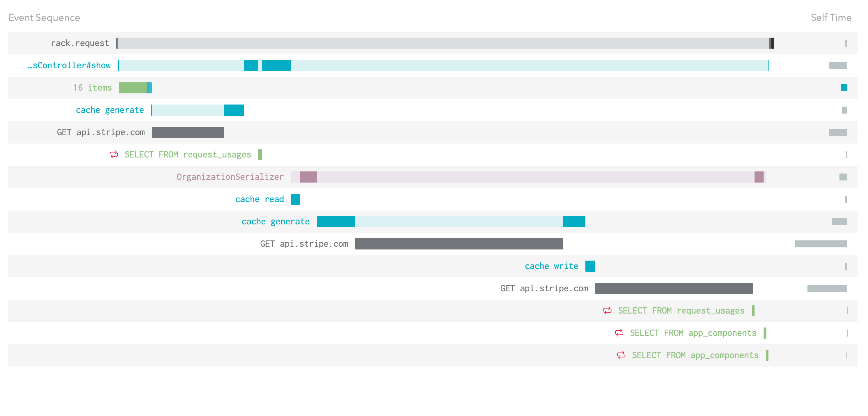Select the …sController#show event label

[69, 65]
